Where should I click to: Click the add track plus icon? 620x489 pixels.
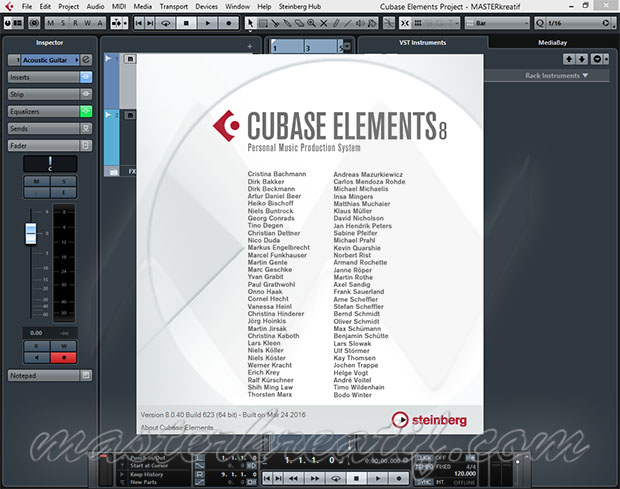(x=250, y=47)
